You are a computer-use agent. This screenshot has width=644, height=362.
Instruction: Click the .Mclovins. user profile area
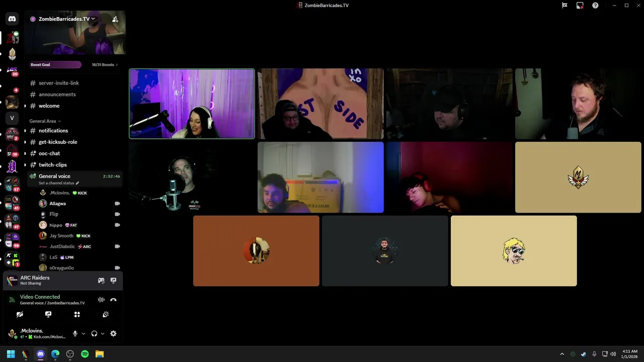coord(37,333)
